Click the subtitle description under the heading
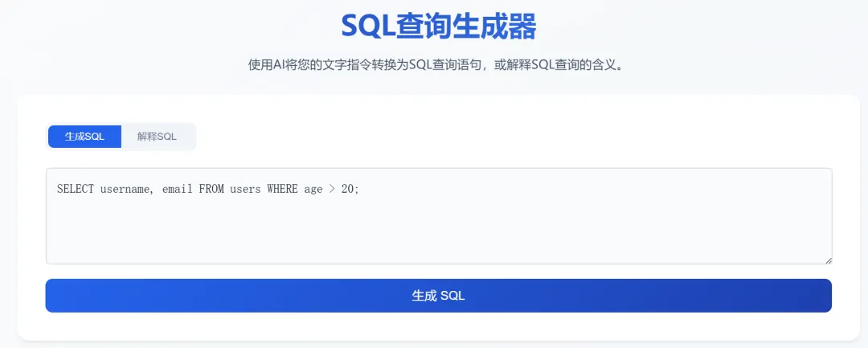The width and height of the screenshot is (868, 348). point(438,65)
